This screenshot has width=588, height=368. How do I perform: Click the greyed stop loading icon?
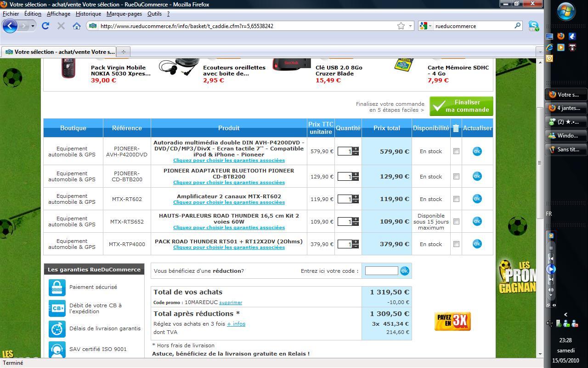(61, 26)
